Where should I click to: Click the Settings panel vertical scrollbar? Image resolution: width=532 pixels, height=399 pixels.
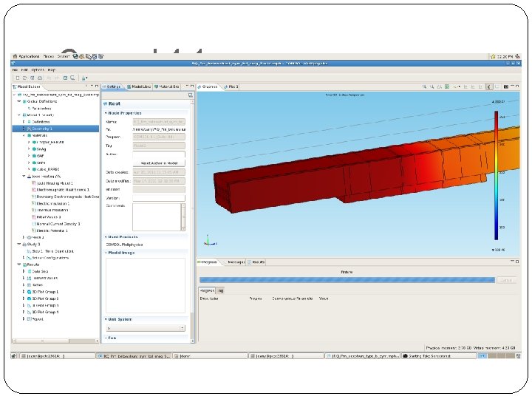point(193,220)
